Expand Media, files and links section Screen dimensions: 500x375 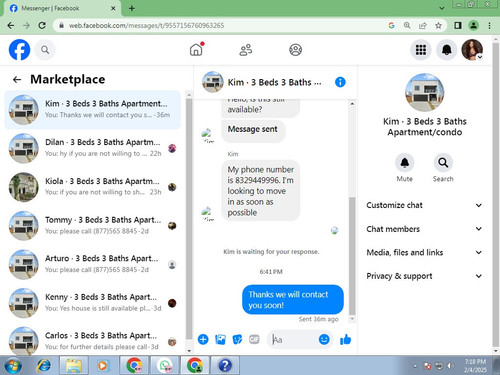[424, 252]
